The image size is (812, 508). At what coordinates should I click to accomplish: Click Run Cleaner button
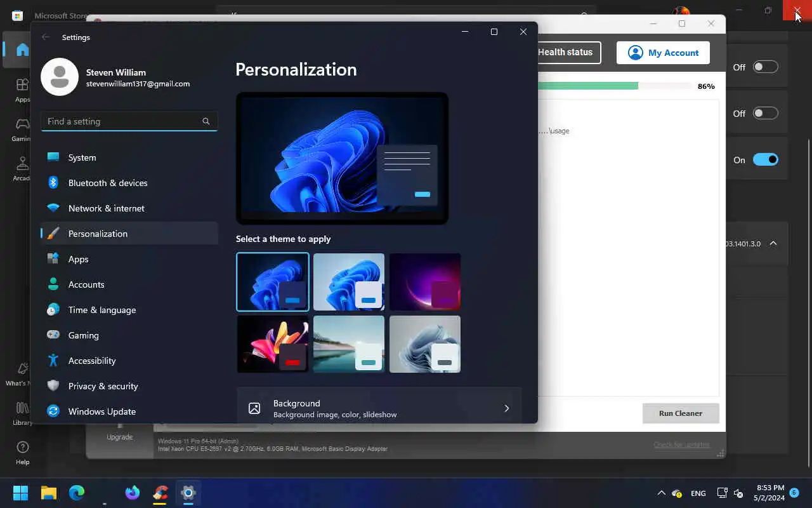click(681, 413)
